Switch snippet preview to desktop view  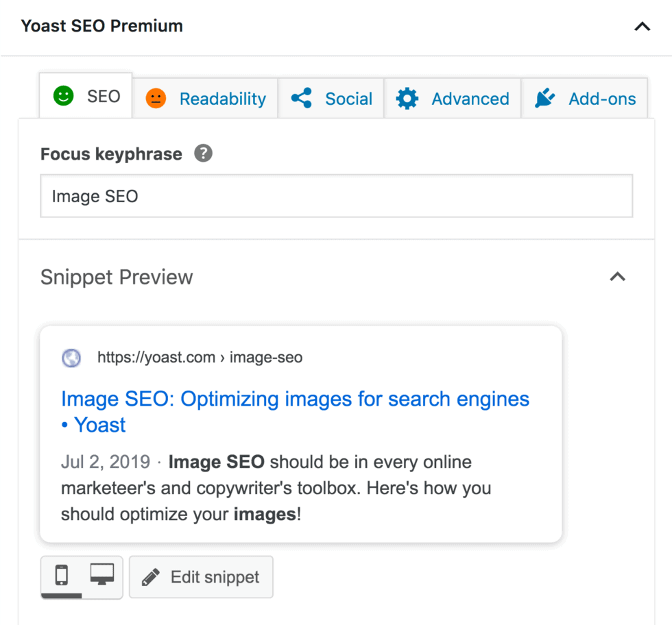102,576
